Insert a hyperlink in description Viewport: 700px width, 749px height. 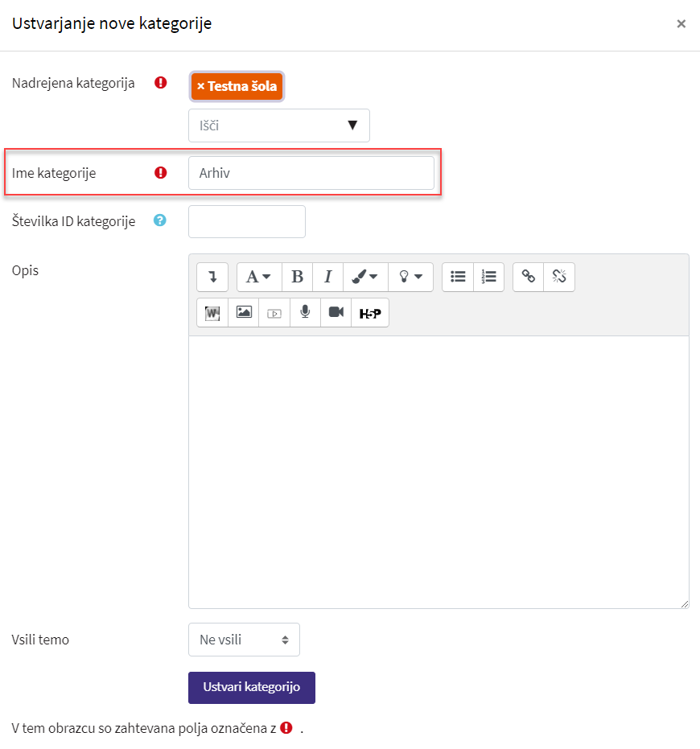[529, 277]
